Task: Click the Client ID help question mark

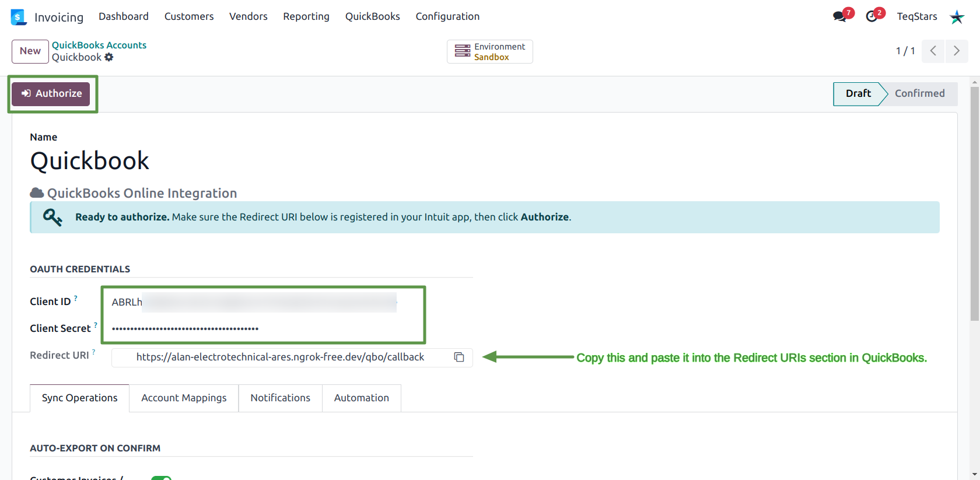Action: click(76, 298)
